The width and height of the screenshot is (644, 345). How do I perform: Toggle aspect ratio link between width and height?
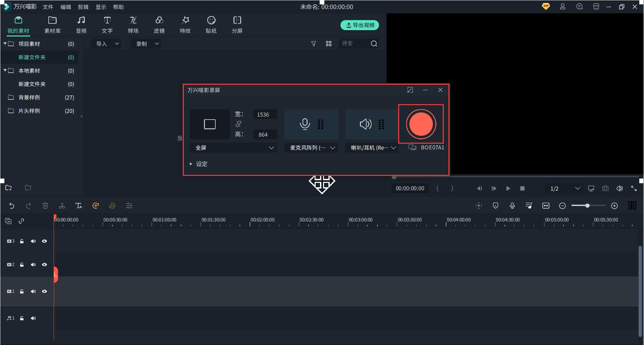point(238,124)
